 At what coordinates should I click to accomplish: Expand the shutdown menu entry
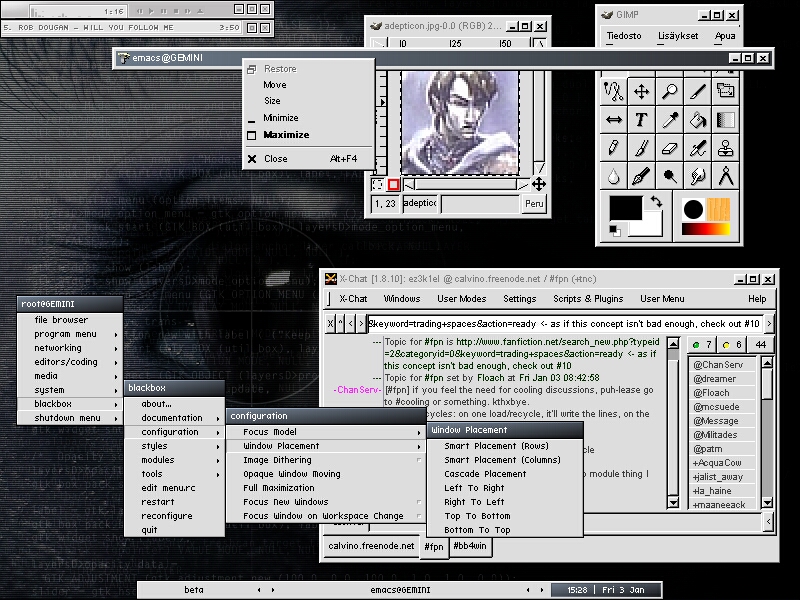click(x=70, y=418)
